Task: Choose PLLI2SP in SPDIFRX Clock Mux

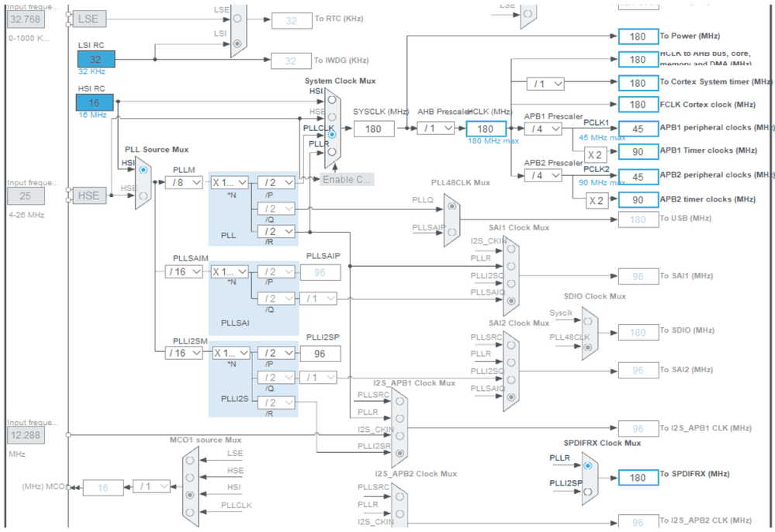Action: click(588, 492)
